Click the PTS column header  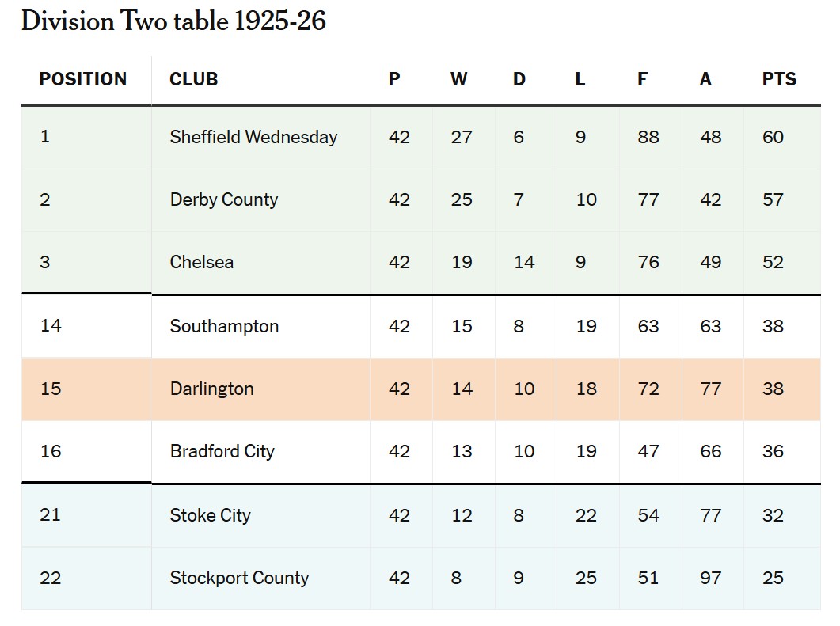coord(779,79)
